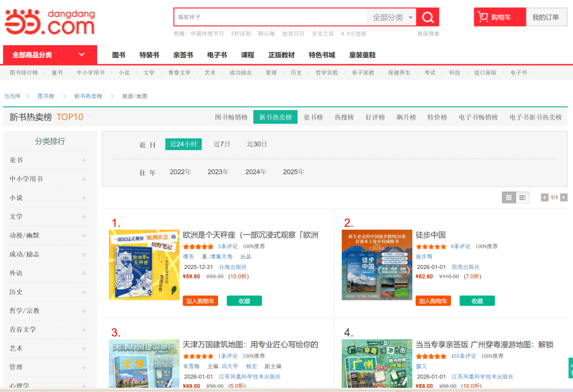
Task: Open 欧洲是个天秤座 book cover thumbnail
Action: tap(144, 265)
